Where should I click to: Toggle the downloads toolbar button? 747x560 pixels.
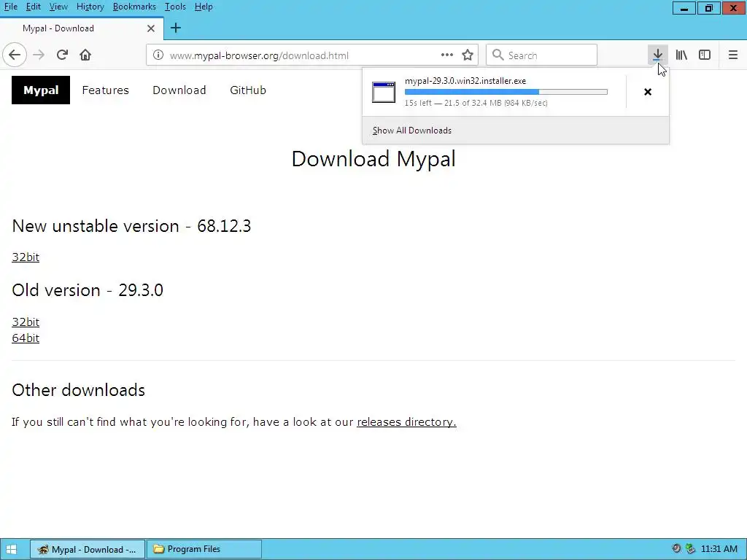coord(657,55)
